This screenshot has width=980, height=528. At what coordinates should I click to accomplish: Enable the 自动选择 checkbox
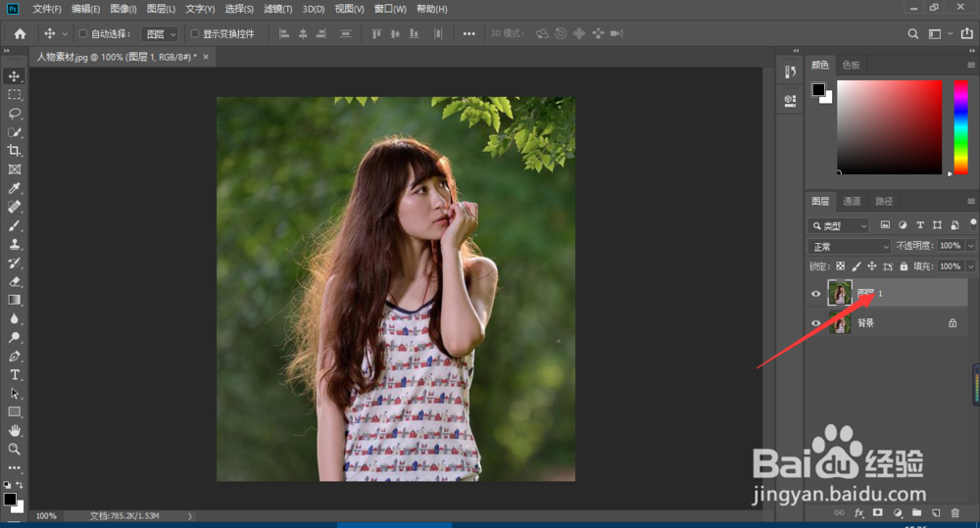82,33
